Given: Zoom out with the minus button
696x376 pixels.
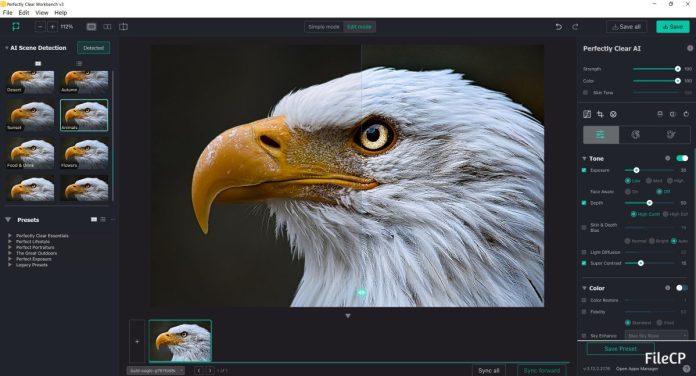Looking at the screenshot, I should coord(40,27).
